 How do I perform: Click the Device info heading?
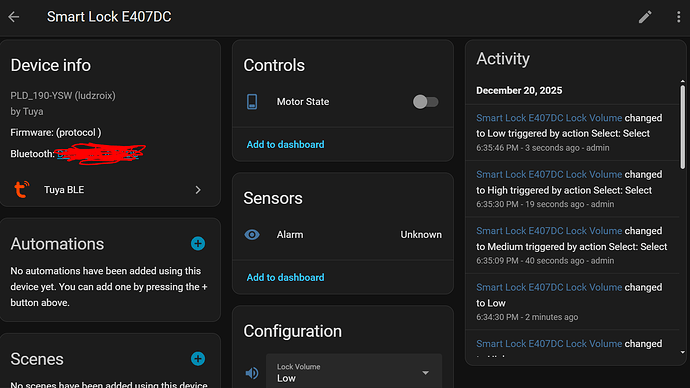(51, 65)
